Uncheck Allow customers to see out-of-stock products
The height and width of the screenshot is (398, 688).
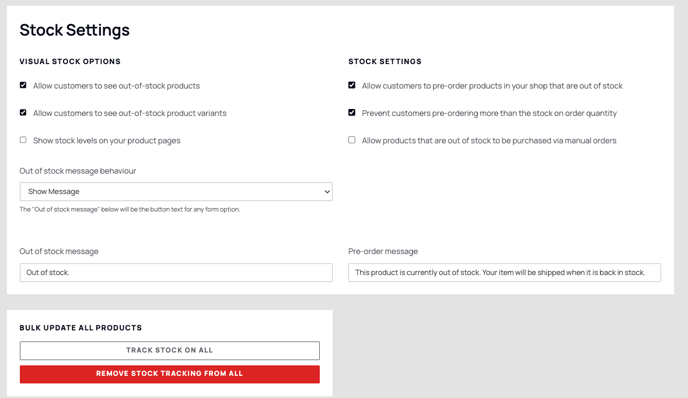coord(23,85)
